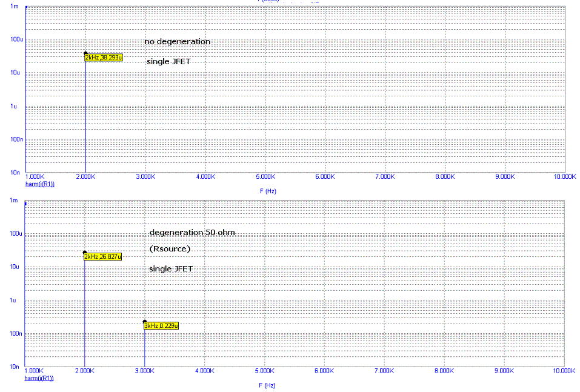Select the 3kHz,0.229u marker label

(161, 326)
